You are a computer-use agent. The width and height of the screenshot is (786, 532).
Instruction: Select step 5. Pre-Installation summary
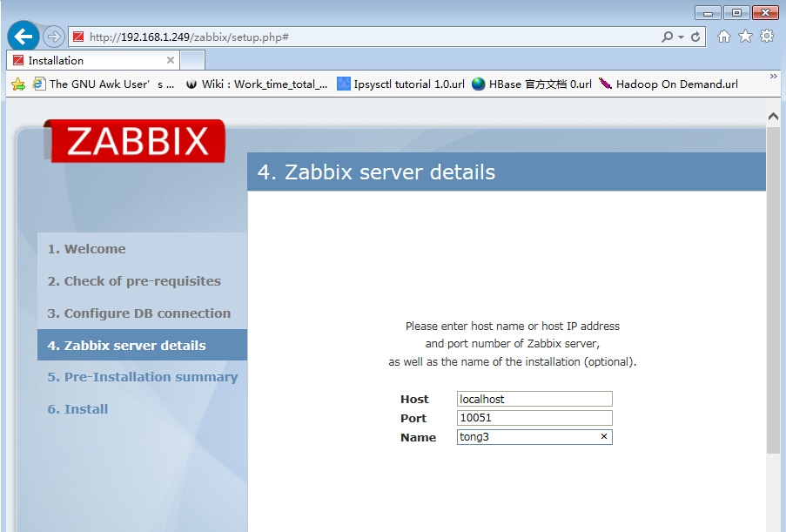click(x=143, y=377)
